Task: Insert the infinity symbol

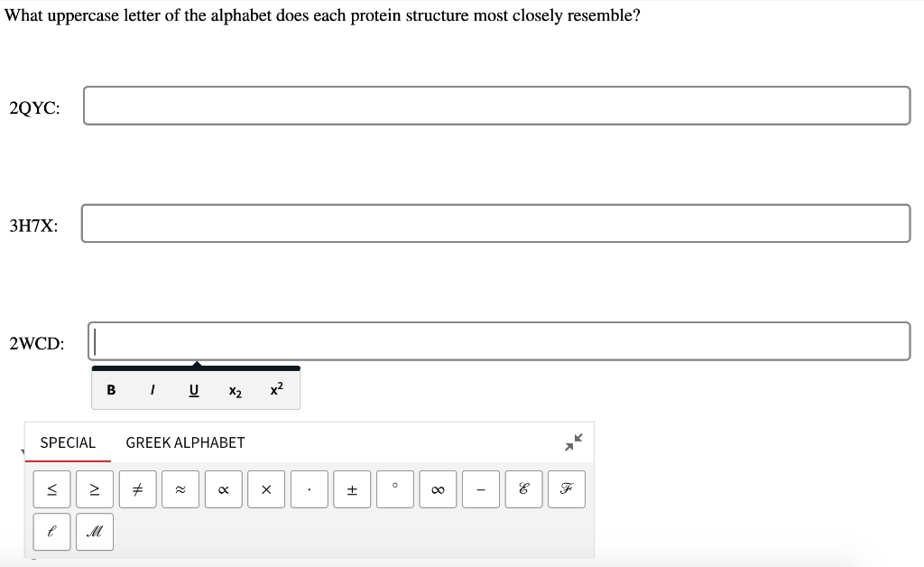Action: [x=438, y=488]
